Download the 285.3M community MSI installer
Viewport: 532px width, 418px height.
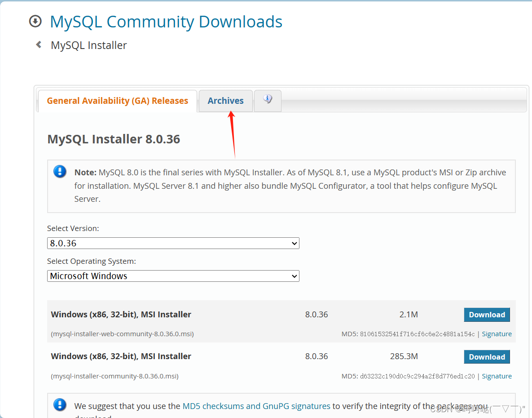pyautogui.click(x=487, y=357)
